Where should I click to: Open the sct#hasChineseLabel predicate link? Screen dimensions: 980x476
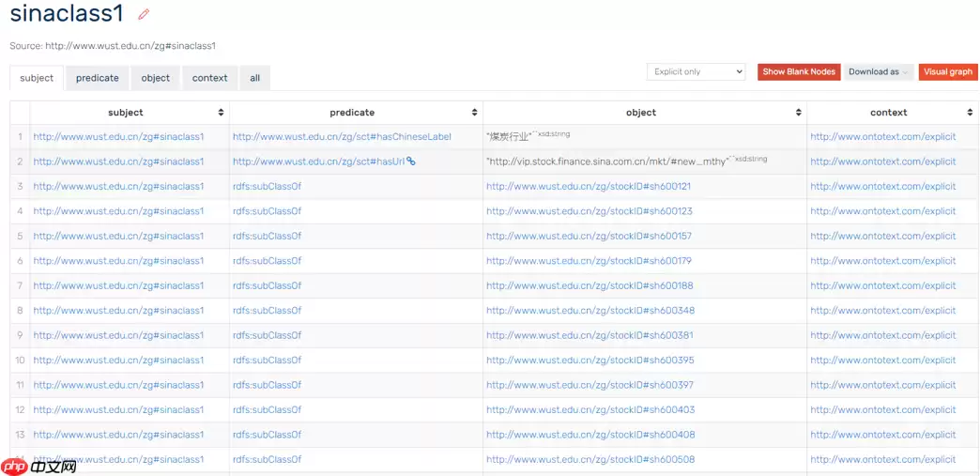(x=342, y=137)
